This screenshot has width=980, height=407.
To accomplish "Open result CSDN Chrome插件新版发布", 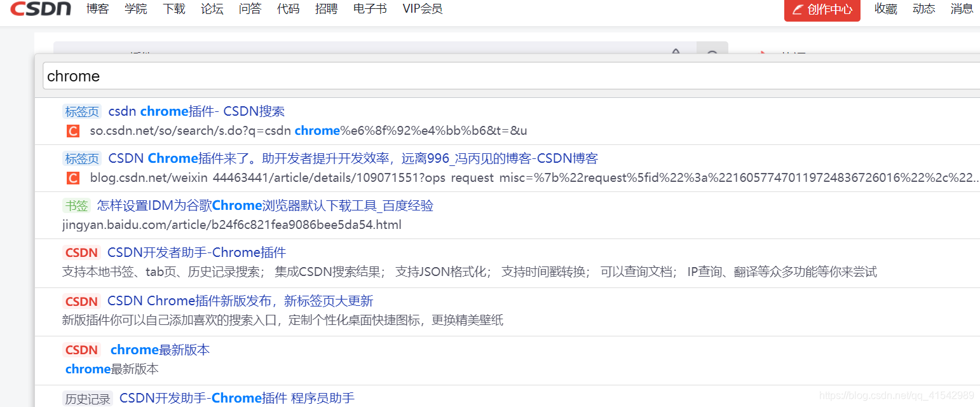I will pos(240,301).
